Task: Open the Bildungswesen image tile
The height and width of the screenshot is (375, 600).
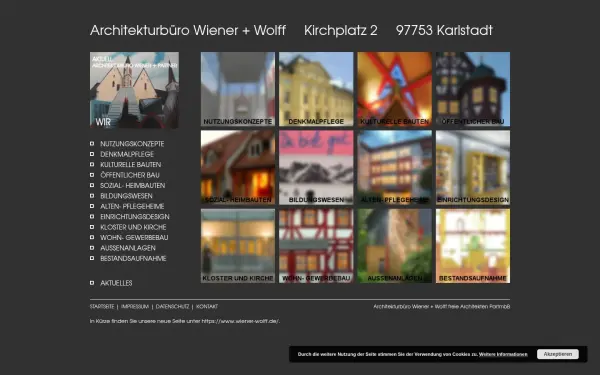Action: [x=316, y=168]
